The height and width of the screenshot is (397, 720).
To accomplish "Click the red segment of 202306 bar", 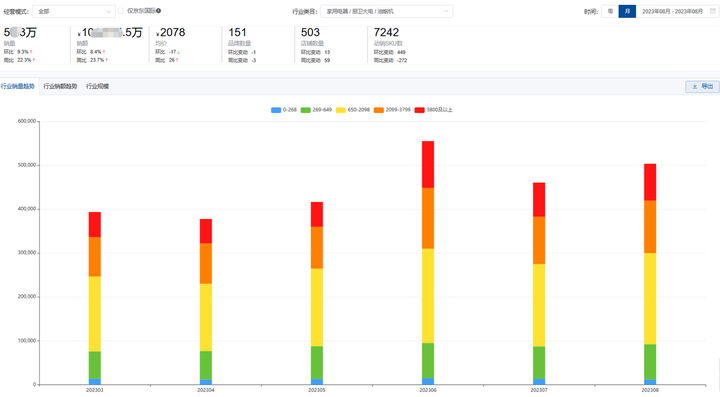I will (428, 164).
